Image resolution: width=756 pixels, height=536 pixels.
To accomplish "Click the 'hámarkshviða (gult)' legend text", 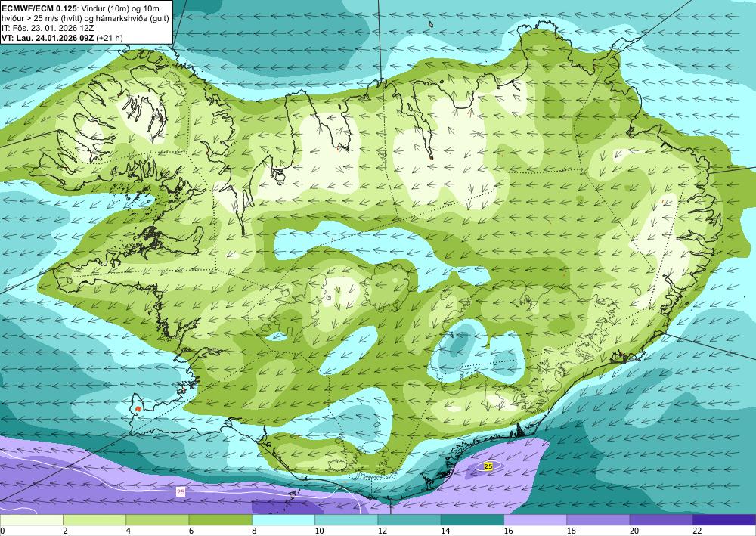I will (x=132, y=18).
